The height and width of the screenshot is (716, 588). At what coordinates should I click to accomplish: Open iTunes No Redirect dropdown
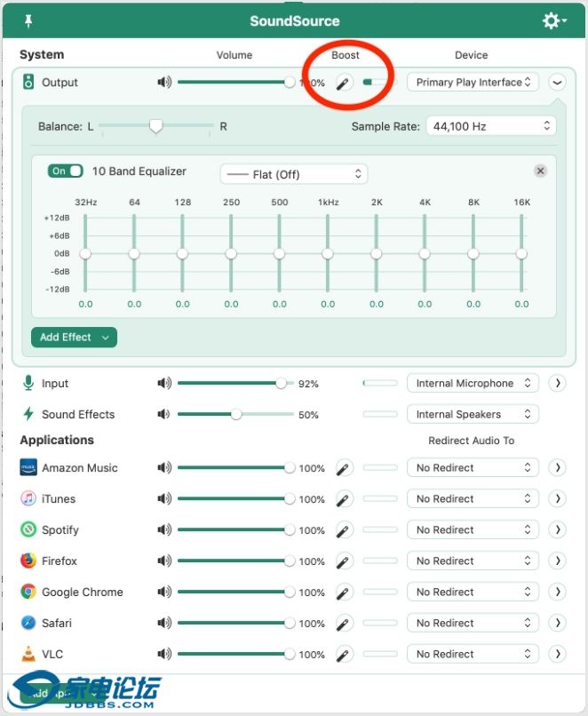(473, 498)
